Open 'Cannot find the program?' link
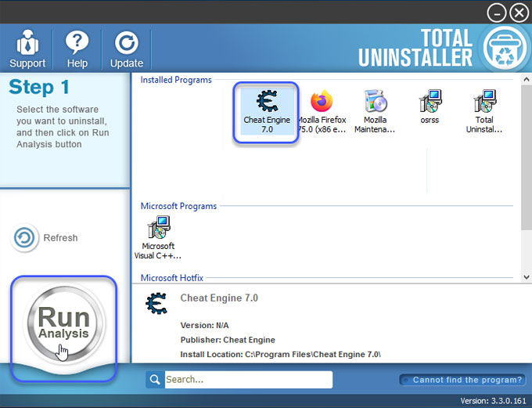Image resolution: width=532 pixels, height=408 pixels. [463, 380]
